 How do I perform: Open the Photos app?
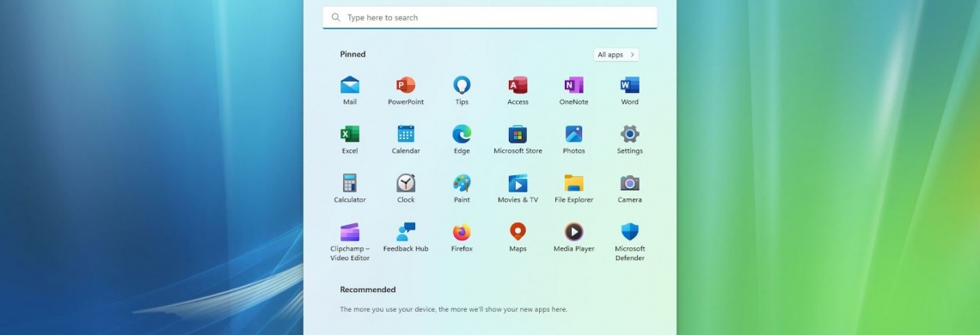pyautogui.click(x=573, y=139)
